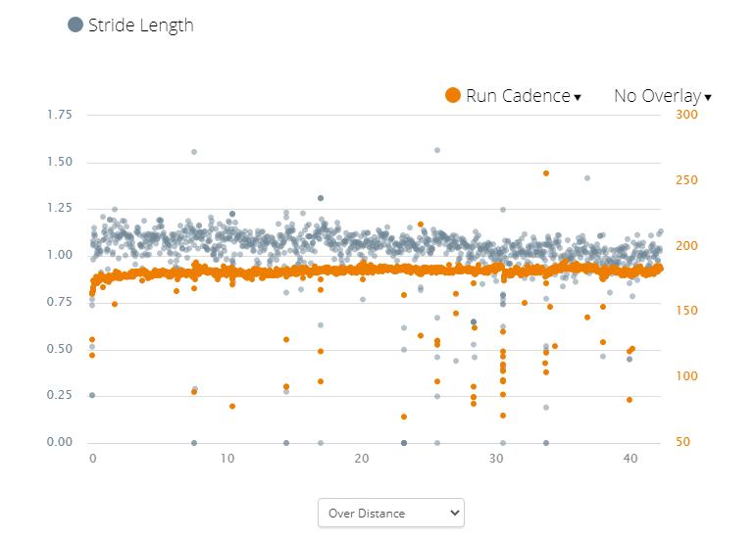Click the grey Stride Length legend dot
This screenshot has width=756, height=542.
point(76,25)
